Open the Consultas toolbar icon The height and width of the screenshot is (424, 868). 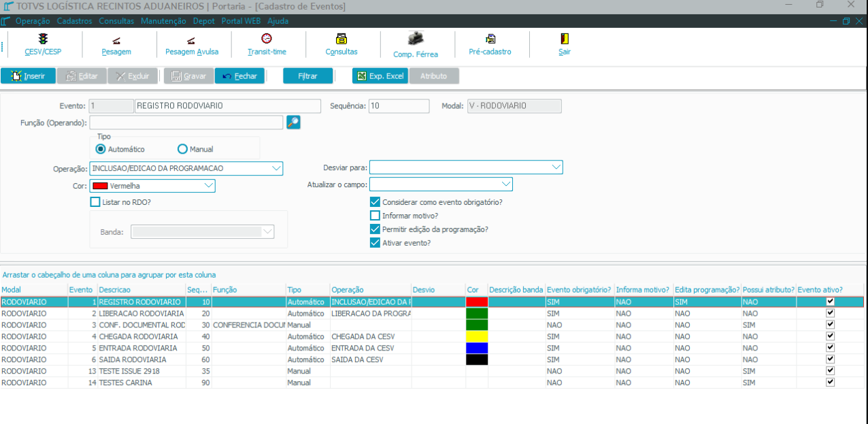pos(341,39)
